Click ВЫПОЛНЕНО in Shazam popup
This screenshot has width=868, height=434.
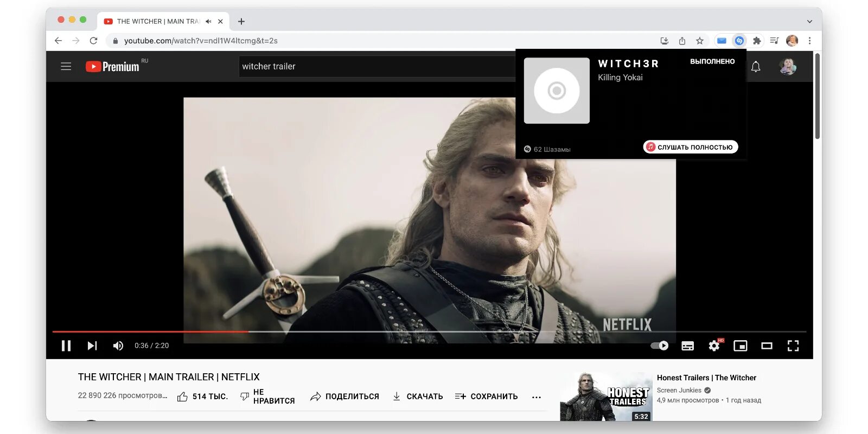[712, 62]
